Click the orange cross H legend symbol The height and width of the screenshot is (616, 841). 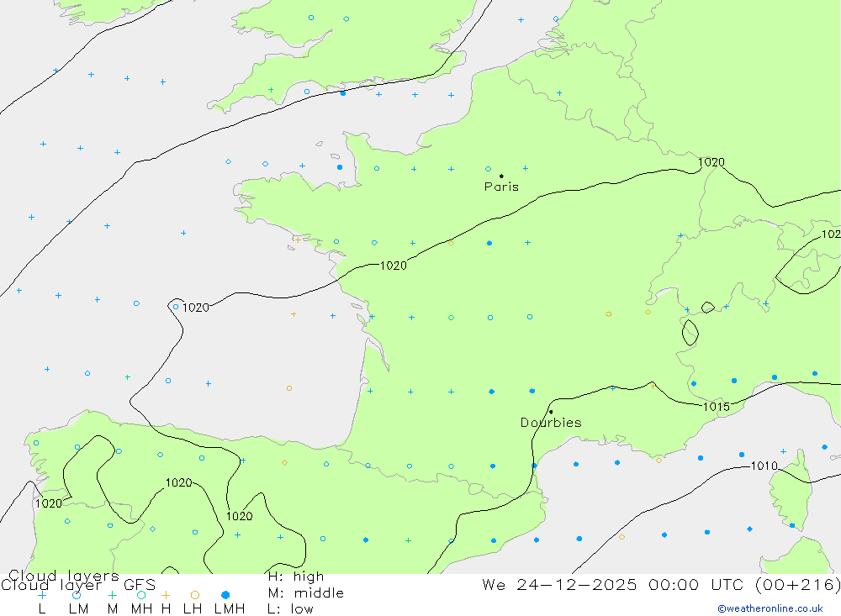tap(166, 595)
